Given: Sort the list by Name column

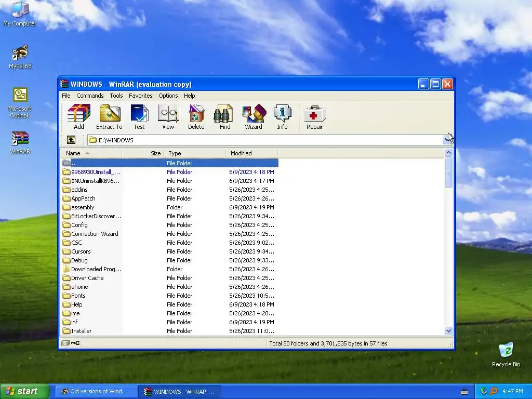Looking at the screenshot, I should click(x=91, y=153).
